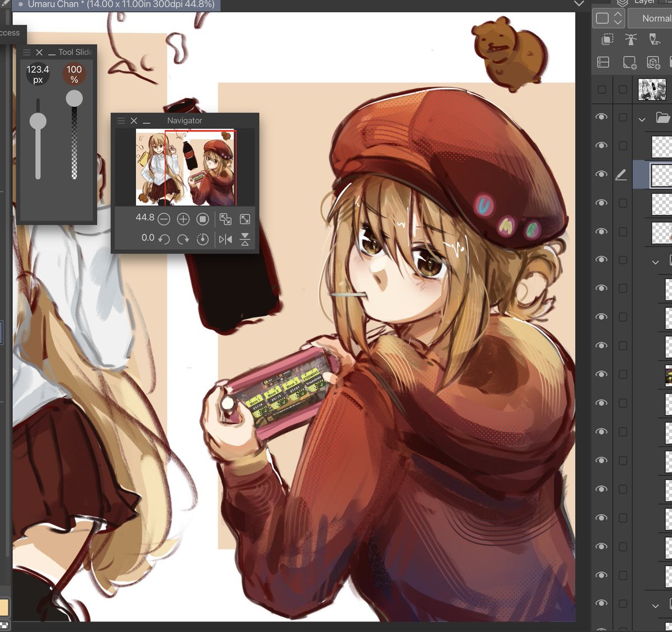Viewport: 672px width, 632px height.
Task: Close the Navigator floating panel
Action: pyautogui.click(x=134, y=120)
